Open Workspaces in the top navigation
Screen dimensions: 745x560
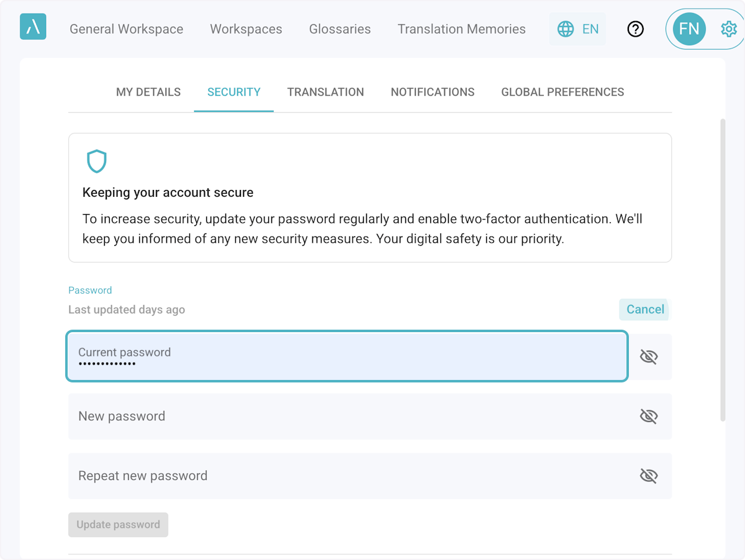pyautogui.click(x=246, y=29)
